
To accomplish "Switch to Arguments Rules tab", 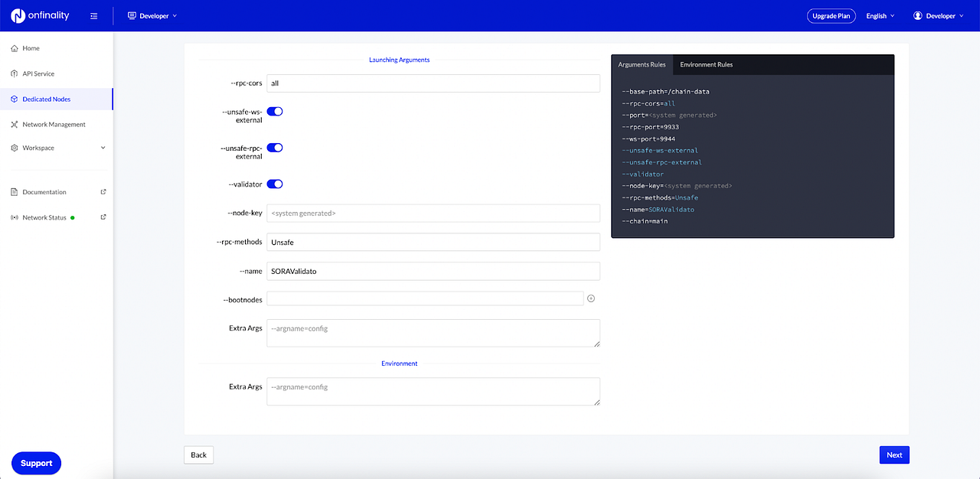I will 642,64.
